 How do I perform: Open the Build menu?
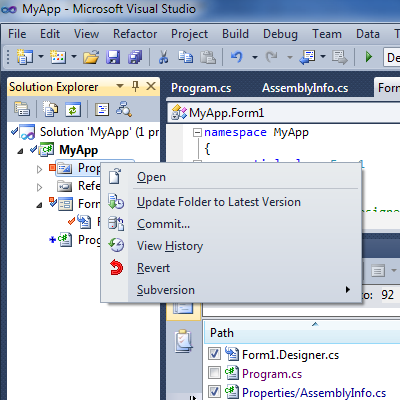235,34
